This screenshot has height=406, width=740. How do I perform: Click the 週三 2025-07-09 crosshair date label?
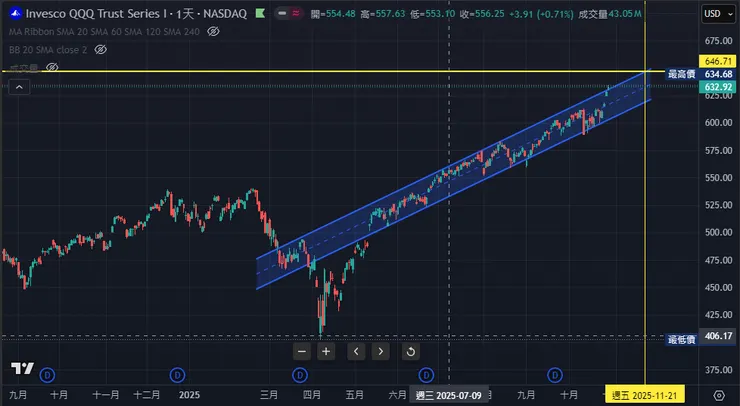tap(448, 396)
